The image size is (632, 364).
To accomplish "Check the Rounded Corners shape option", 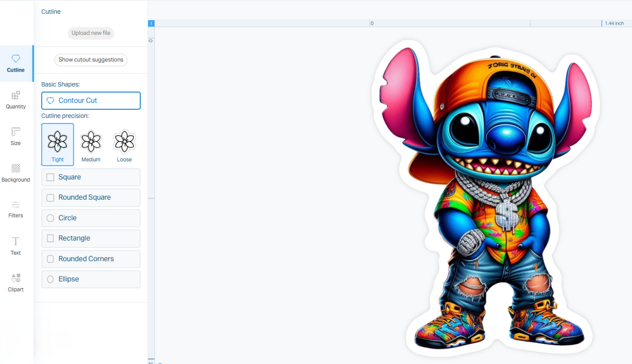I will tap(51, 259).
